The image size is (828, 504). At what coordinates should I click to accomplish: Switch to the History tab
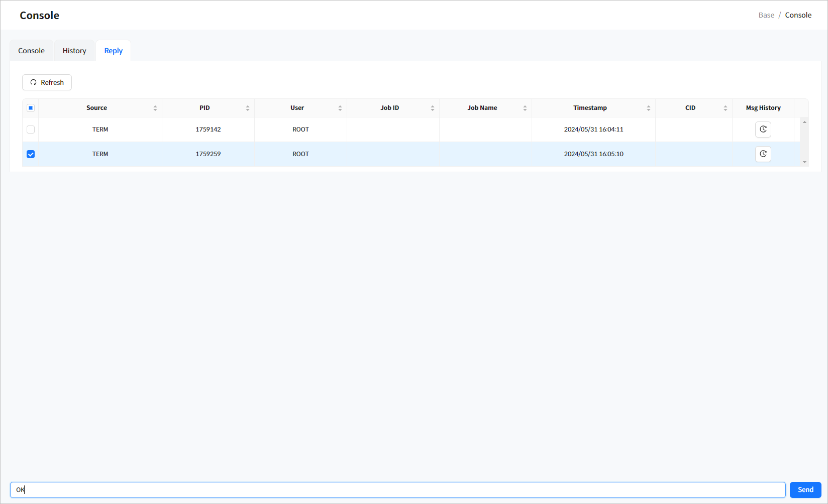pyautogui.click(x=74, y=51)
